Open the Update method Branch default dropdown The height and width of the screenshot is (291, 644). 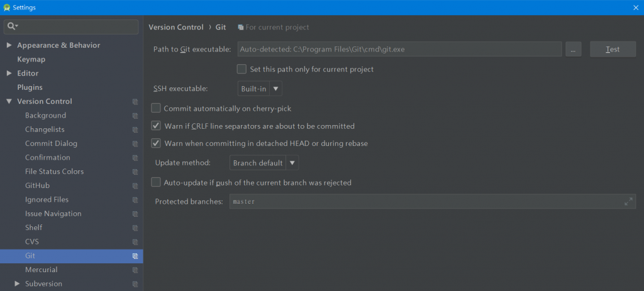pos(264,163)
